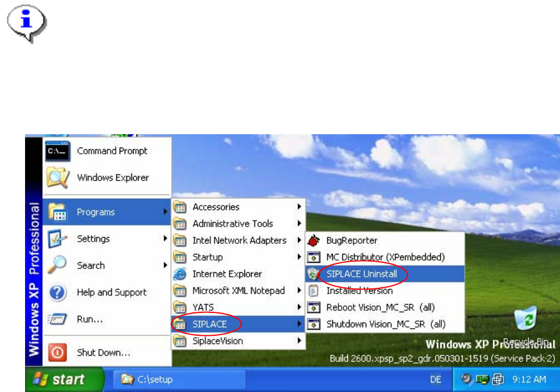
Task: Click the disc tray icon next to DE
Action: (x=466, y=378)
